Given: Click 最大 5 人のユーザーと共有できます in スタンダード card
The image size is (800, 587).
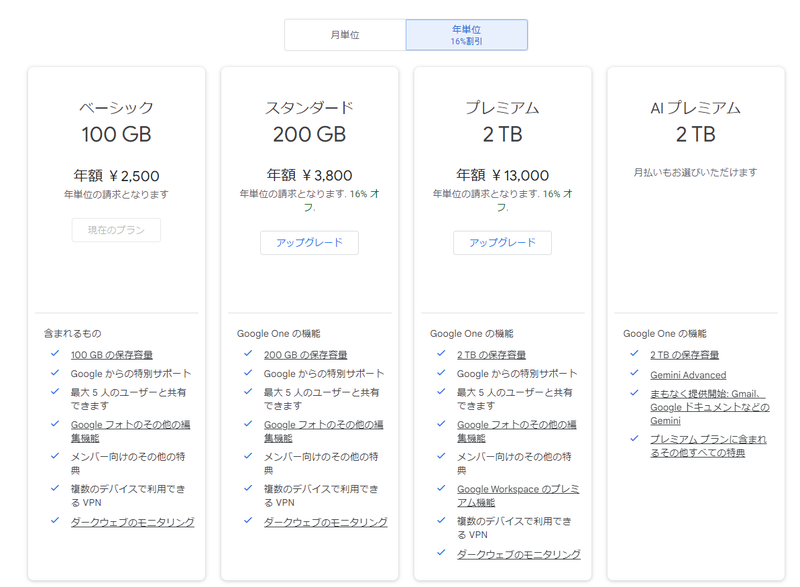Looking at the screenshot, I should pos(321,399).
